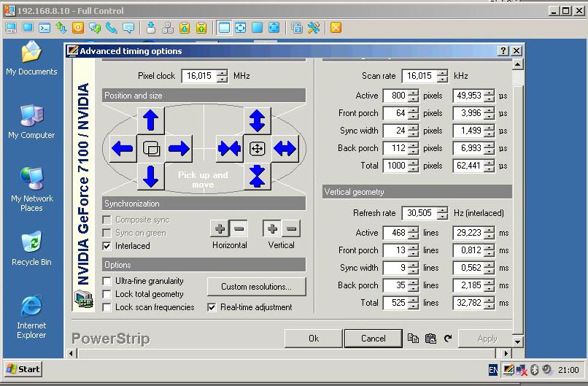Uncheck the Interlaced checkbox
Image resolution: width=588 pixels, height=386 pixels.
pos(107,246)
